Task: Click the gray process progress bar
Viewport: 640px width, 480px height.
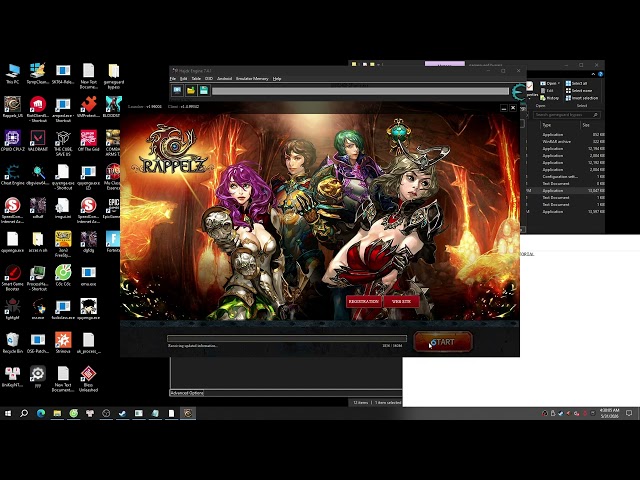Action: click(x=360, y=91)
